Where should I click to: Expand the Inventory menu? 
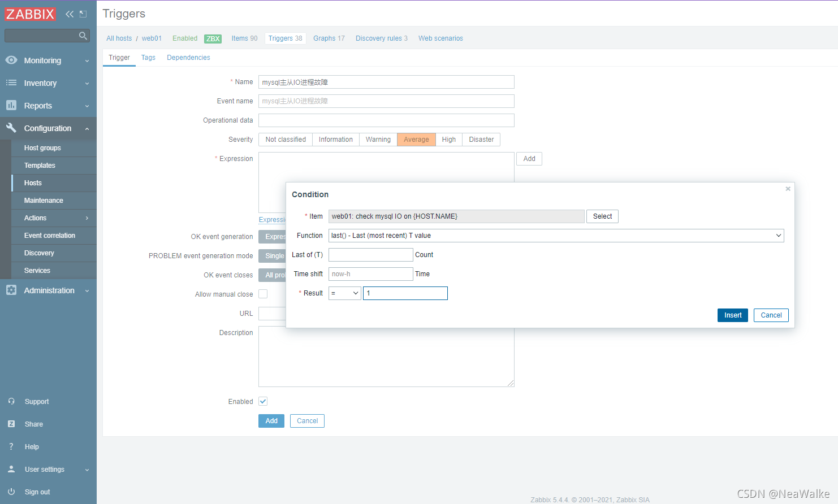(x=87, y=83)
